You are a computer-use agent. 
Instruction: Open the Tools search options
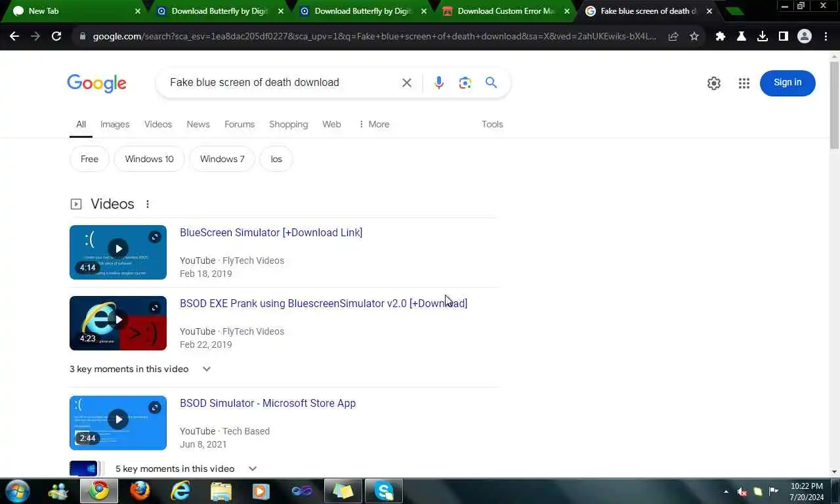tap(492, 124)
